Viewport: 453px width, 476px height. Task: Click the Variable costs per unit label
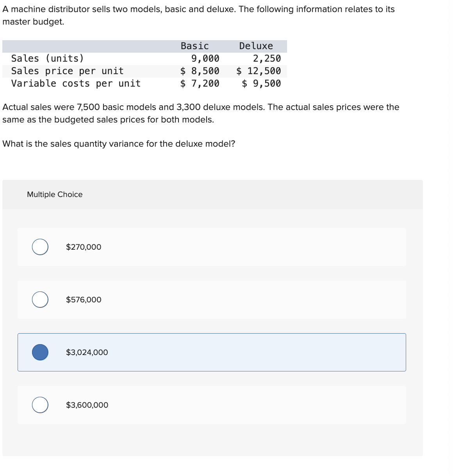click(76, 83)
